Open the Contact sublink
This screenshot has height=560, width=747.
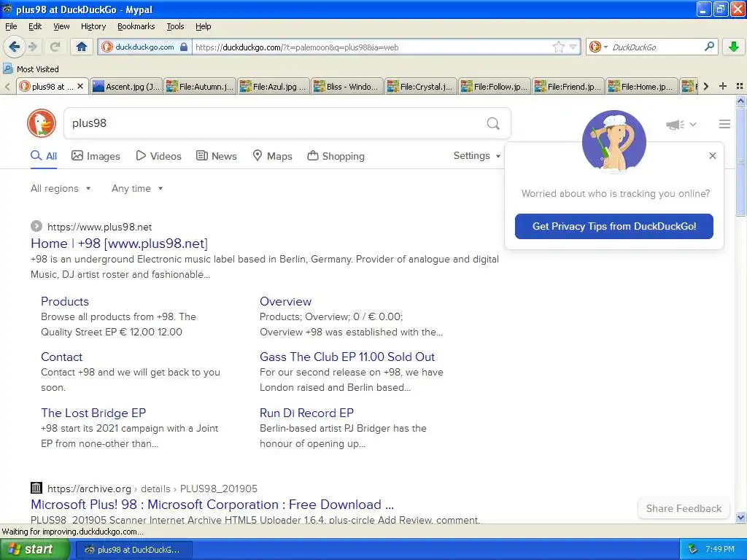click(x=61, y=357)
